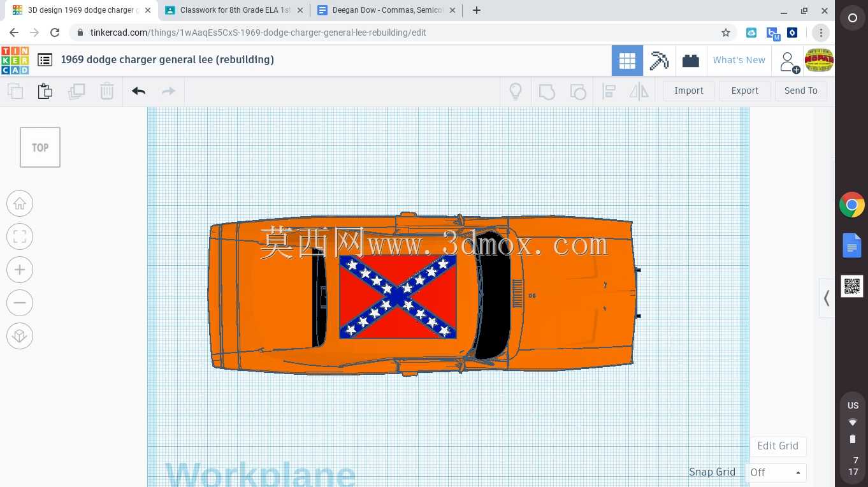Toggle show all lightbulb icon
This screenshot has width=868, height=487.
coord(516,91)
